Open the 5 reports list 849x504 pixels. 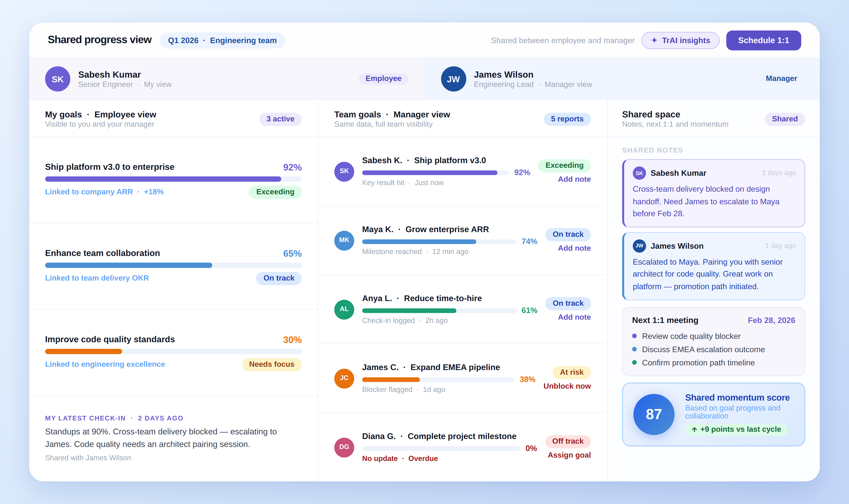[x=567, y=119]
